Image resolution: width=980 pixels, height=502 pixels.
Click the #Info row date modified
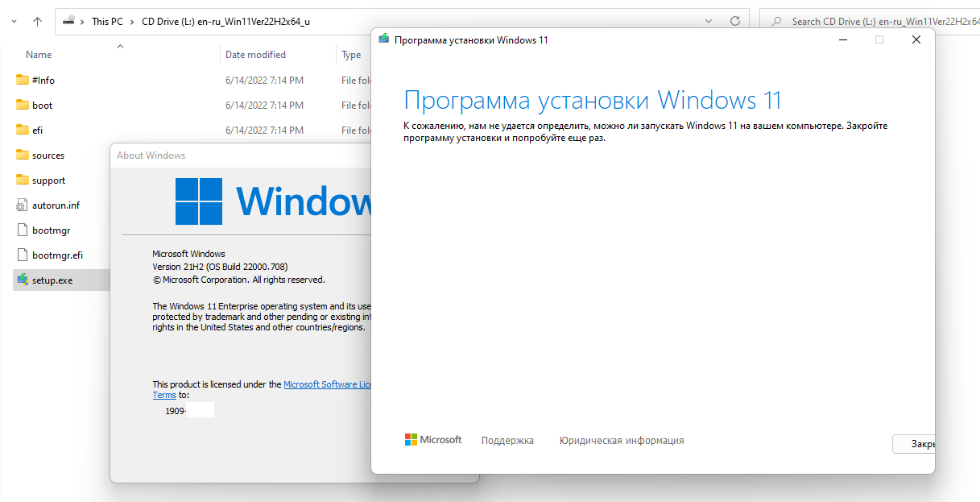pos(264,81)
